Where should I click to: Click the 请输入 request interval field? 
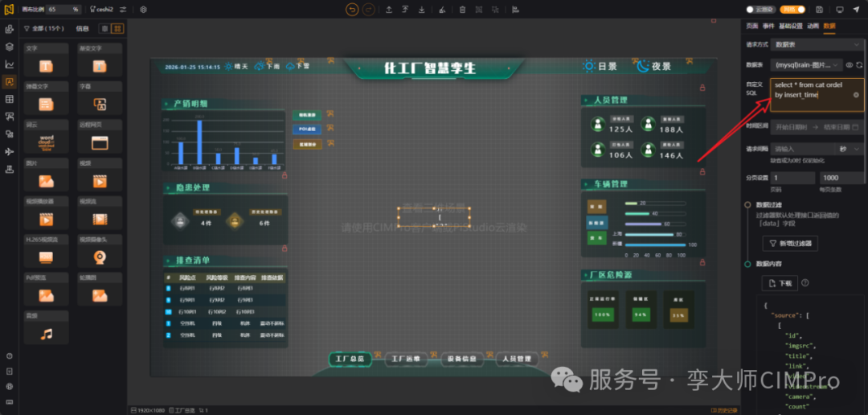(x=802, y=149)
